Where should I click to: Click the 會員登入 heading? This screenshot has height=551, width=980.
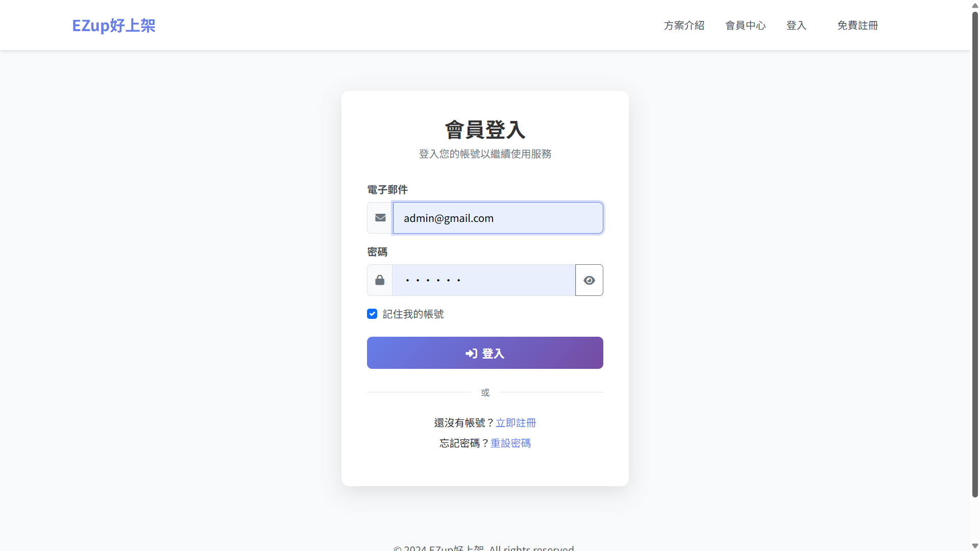(485, 130)
